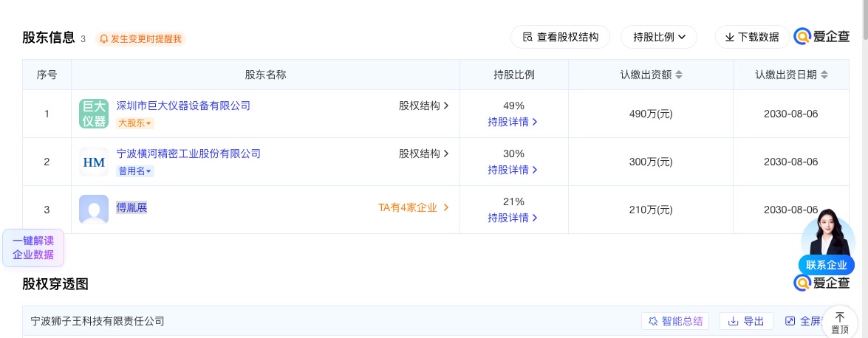Select 490万(元) cell

(x=651, y=114)
